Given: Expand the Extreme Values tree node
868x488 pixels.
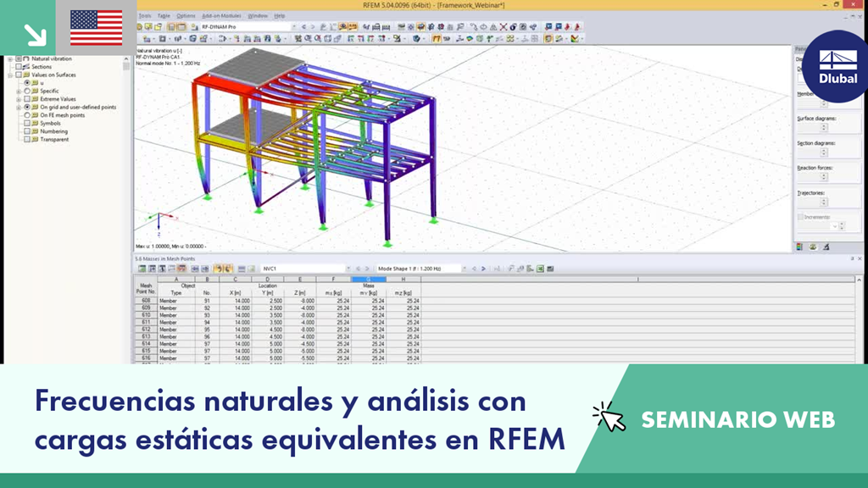Looking at the screenshot, I should pyautogui.click(x=19, y=99).
